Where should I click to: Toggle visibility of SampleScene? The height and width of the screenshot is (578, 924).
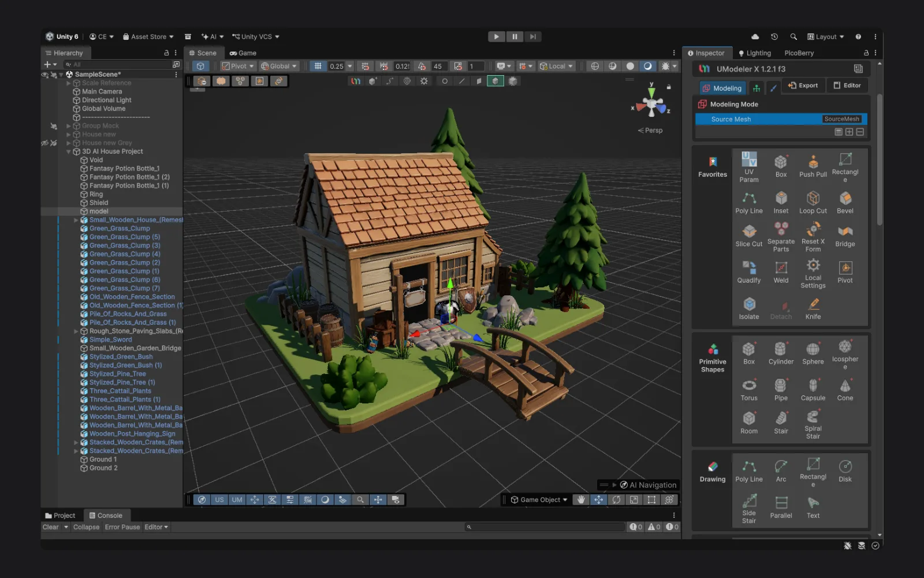[45, 75]
